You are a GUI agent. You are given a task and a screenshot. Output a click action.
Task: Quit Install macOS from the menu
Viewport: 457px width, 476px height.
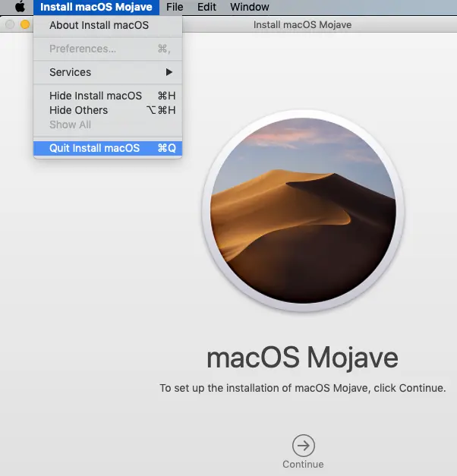[x=108, y=148]
